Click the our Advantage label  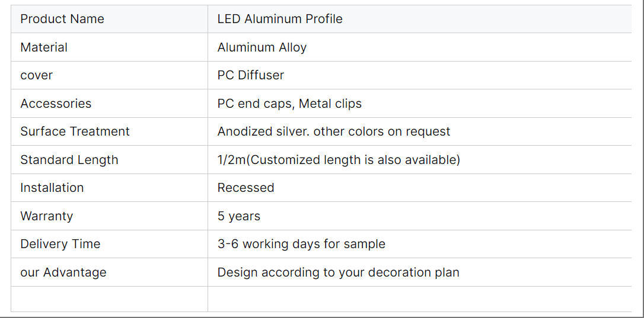point(63,272)
